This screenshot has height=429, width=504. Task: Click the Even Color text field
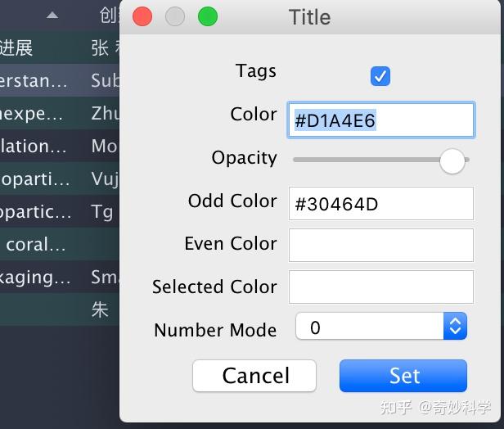pos(380,245)
